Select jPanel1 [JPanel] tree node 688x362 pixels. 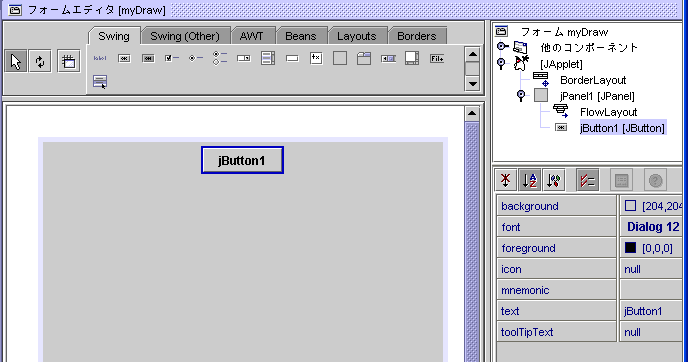tap(597, 96)
